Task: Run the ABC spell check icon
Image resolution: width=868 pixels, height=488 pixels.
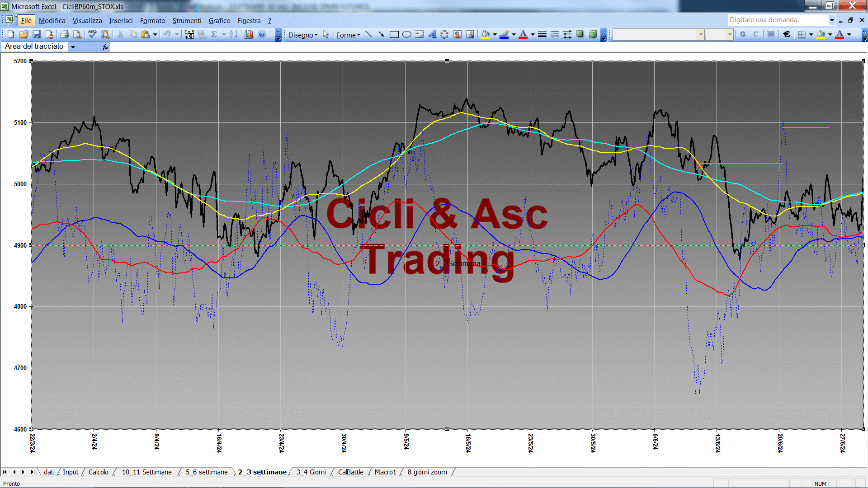Action: click(92, 34)
